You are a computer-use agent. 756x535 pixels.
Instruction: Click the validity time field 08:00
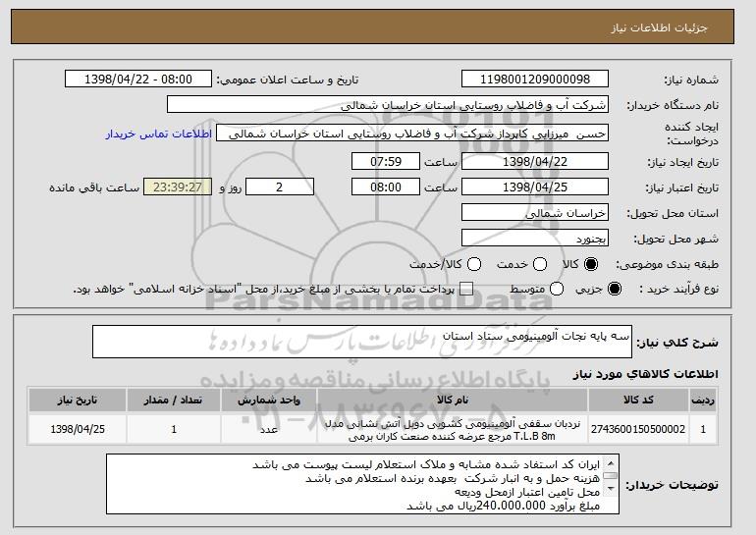point(386,187)
